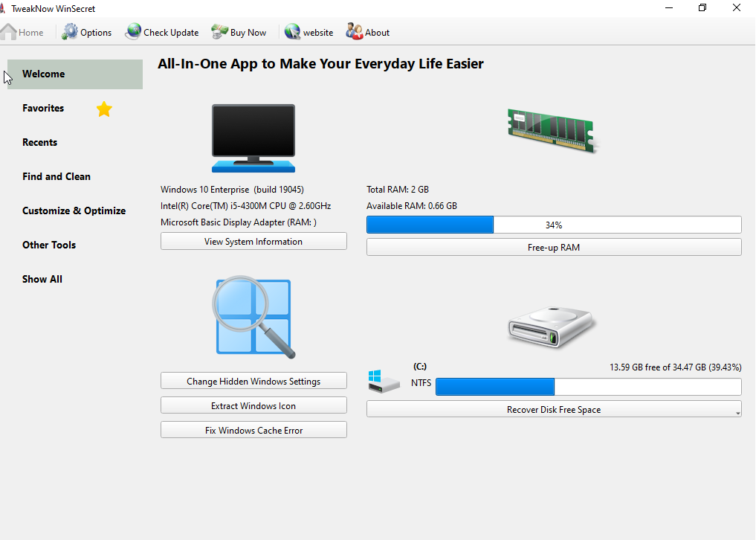Go to Find and Clean
Screen dimensions: 756x540
[x=56, y=176]
